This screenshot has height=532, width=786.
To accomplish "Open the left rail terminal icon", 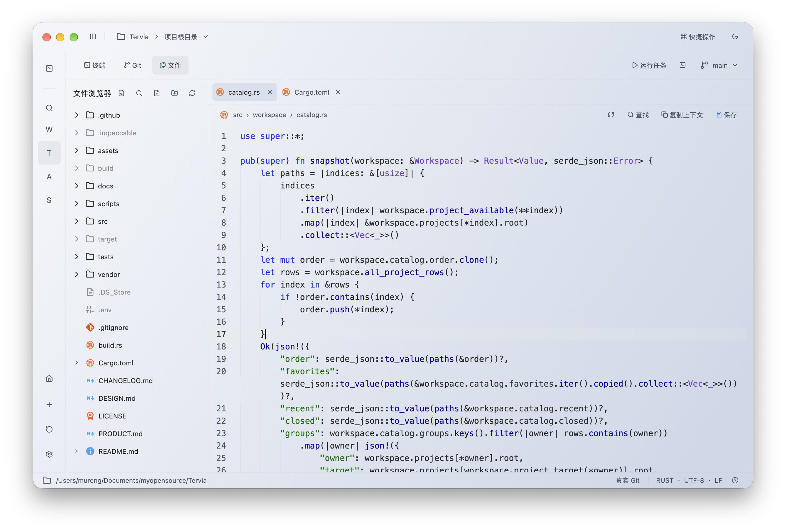I will pyautogui.click(x=49, y=69).
